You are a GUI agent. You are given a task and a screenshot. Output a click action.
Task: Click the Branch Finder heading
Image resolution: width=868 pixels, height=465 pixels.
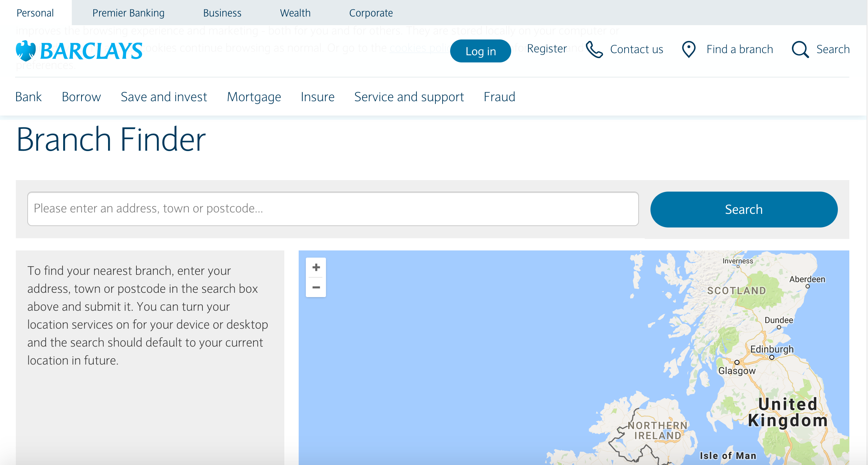point(111,140)
